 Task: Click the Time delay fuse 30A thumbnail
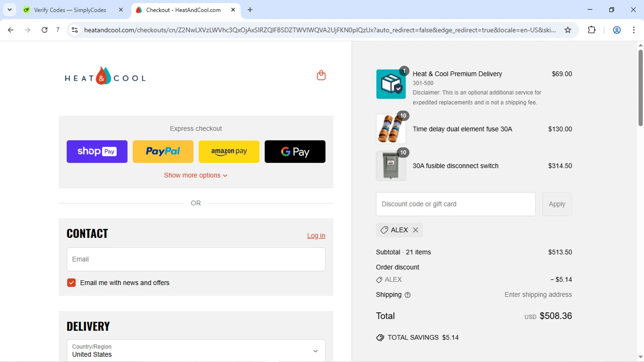coord(391,129)
